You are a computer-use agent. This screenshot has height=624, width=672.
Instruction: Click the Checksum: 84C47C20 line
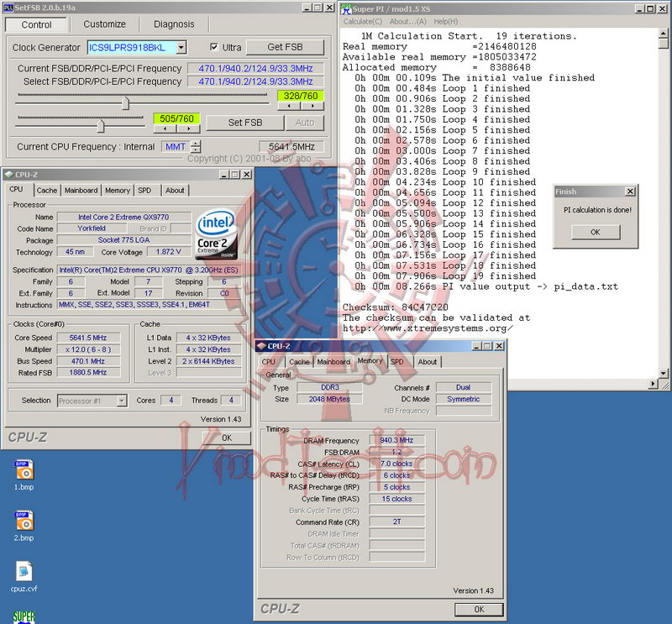(395, 307)
